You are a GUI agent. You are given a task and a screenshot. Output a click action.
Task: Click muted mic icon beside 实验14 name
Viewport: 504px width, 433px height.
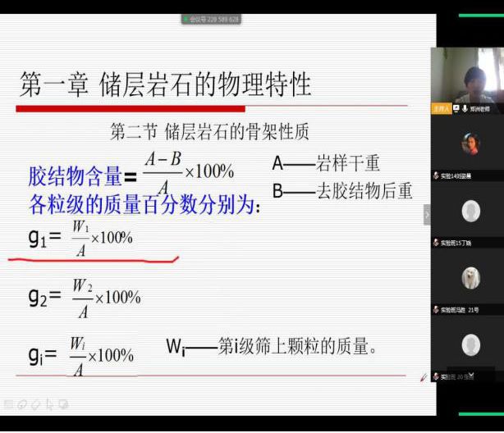436,175
